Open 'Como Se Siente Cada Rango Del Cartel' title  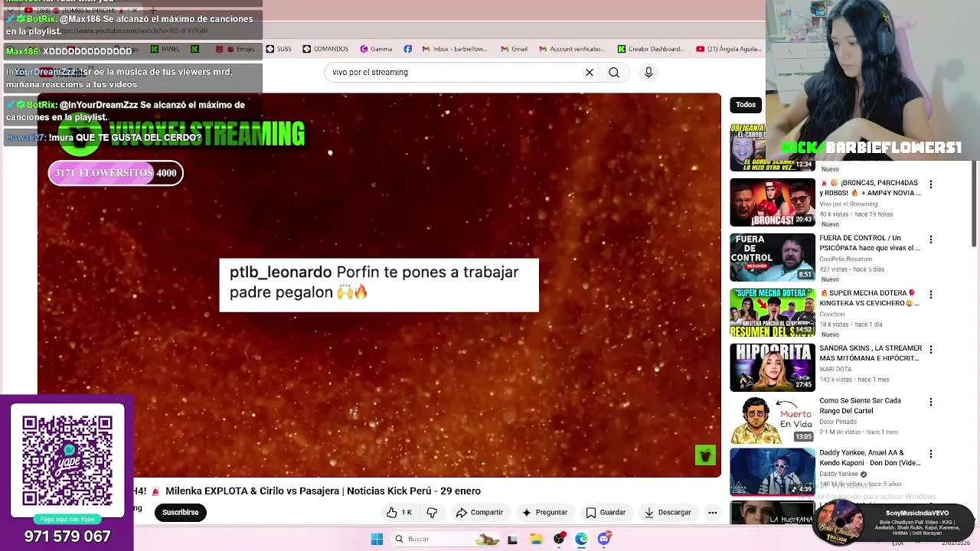(x=860, y=406)
